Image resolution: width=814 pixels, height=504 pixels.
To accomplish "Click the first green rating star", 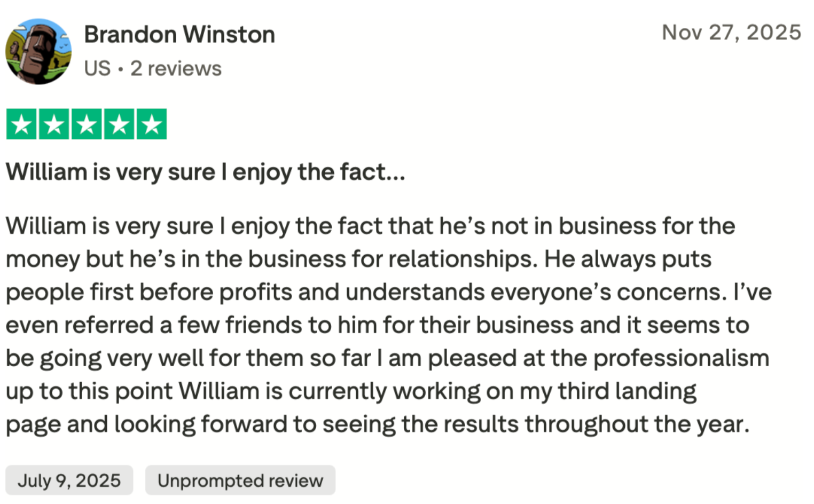I will 21,124.
